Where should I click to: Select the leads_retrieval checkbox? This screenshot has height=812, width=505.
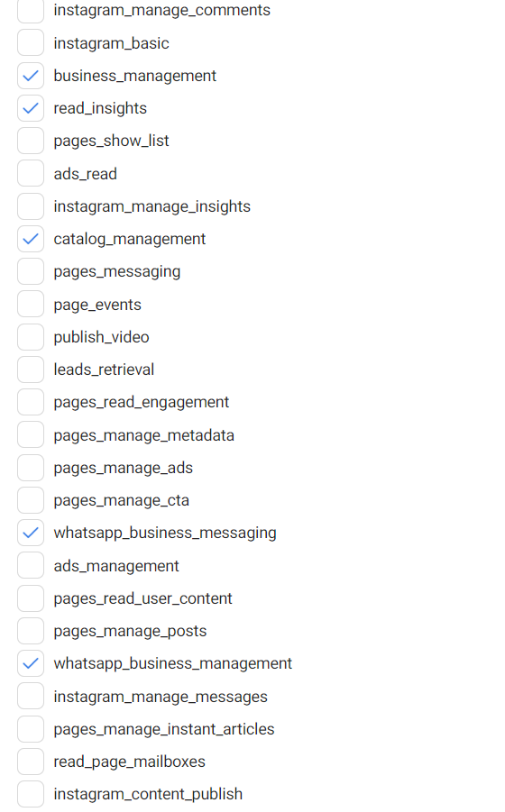(31, 370)
